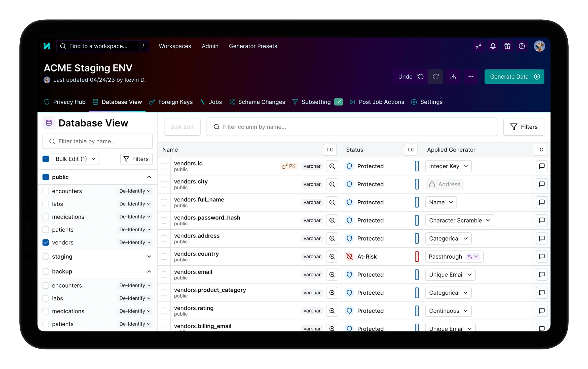Viewport: 588px width, 369px height.
Task: Select the vendors.email row checkbox
Action: click(164, 274)
